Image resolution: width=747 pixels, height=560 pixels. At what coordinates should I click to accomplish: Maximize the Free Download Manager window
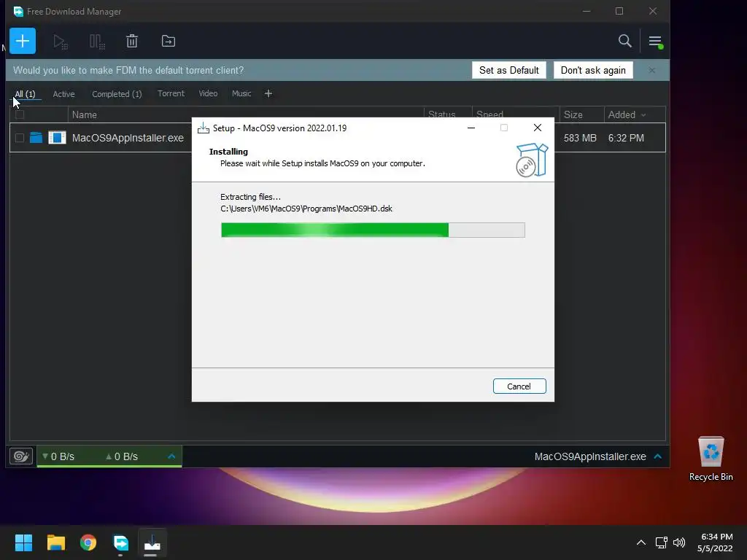tap(619, 11)
